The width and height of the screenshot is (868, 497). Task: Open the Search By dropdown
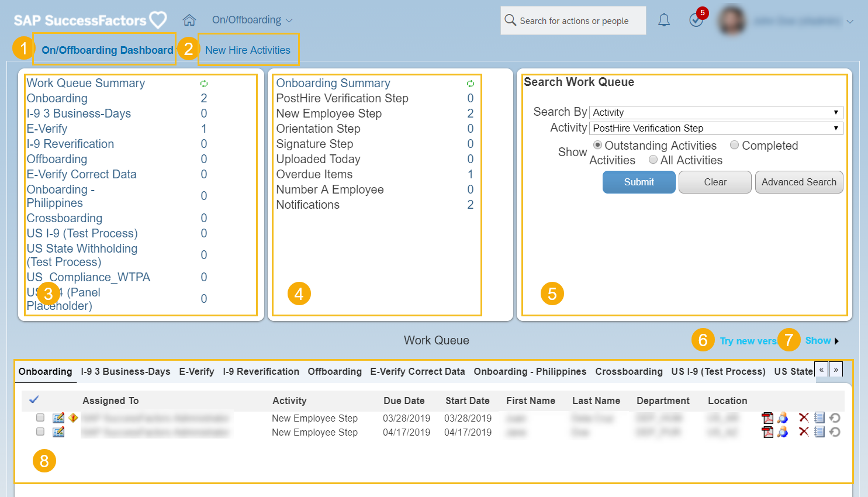tap(716, 112)
